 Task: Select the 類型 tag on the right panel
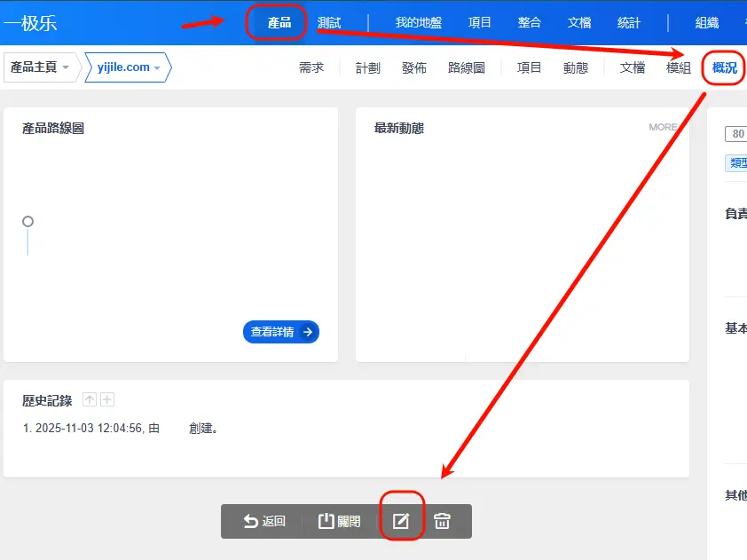(737, 162)
